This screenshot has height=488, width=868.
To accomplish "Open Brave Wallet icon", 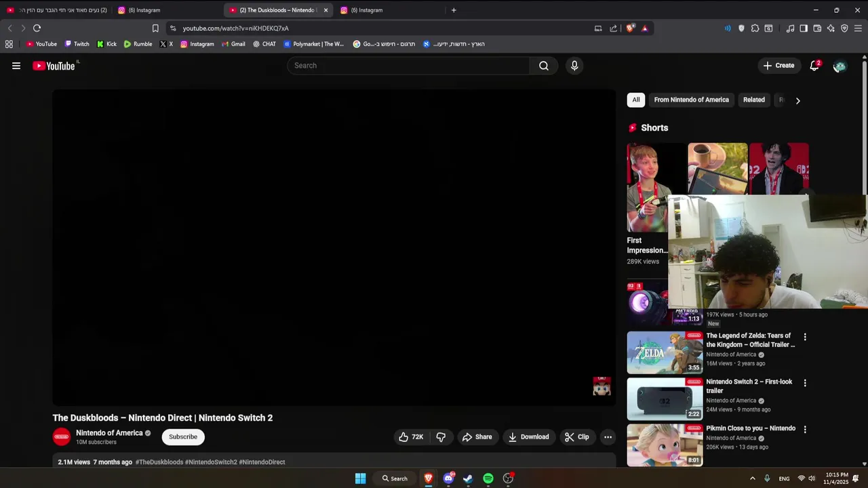I will click(817, 28).
